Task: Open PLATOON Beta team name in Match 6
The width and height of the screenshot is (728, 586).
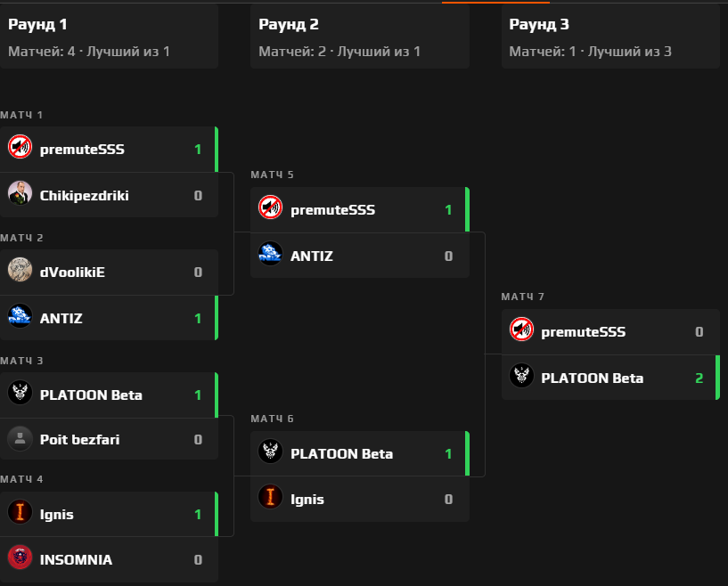Action: (341, 453)
